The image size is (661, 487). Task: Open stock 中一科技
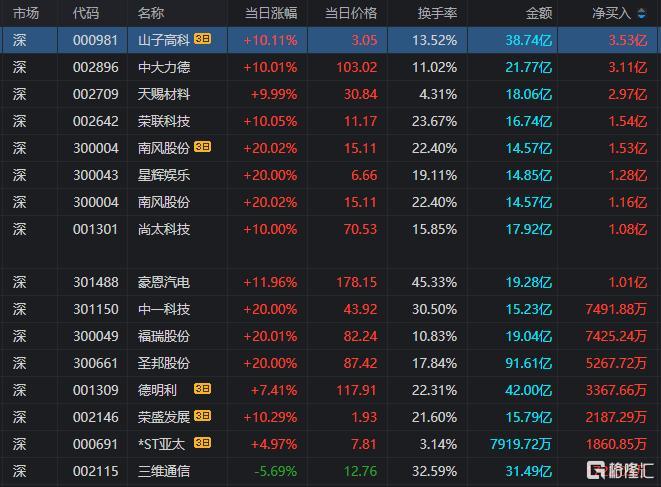pyautogui.click(x=164, y=309)
